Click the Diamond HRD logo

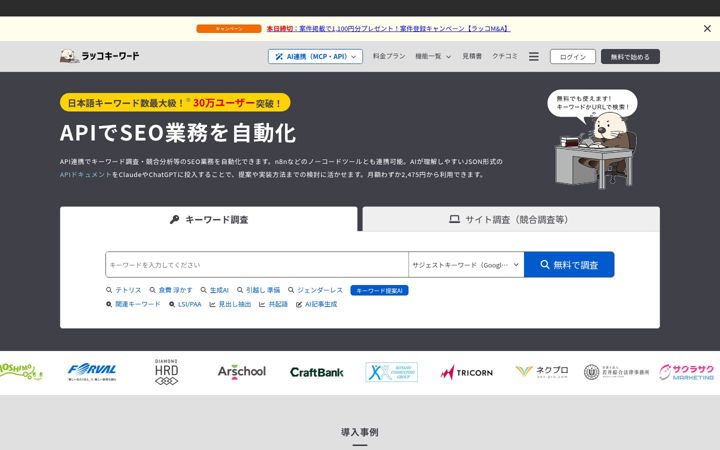(166, 372)
